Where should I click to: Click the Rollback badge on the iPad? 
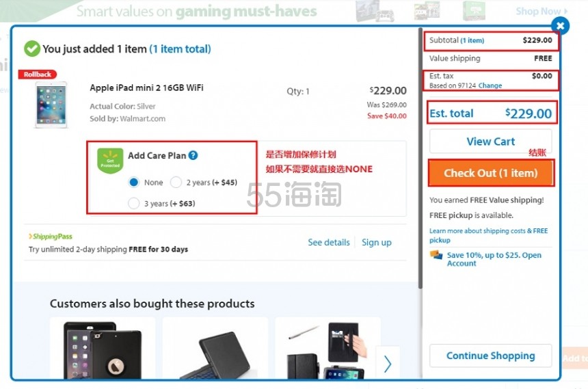(38, 75)
